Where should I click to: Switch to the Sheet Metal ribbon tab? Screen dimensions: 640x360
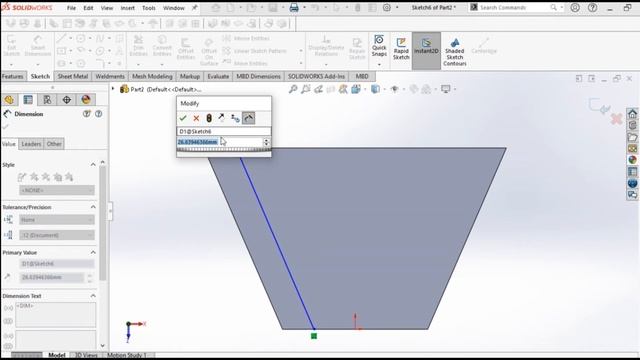pyautogui.click(x=73, y=76)
